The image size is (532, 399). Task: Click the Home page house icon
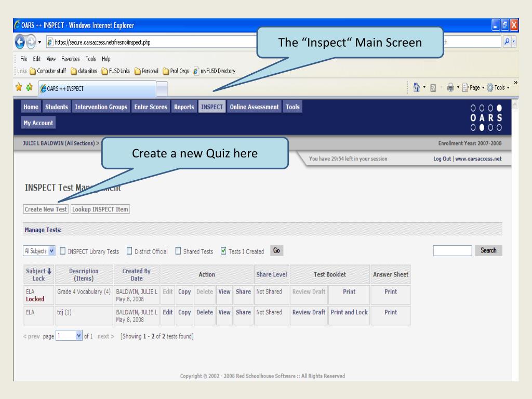point(416,87)
